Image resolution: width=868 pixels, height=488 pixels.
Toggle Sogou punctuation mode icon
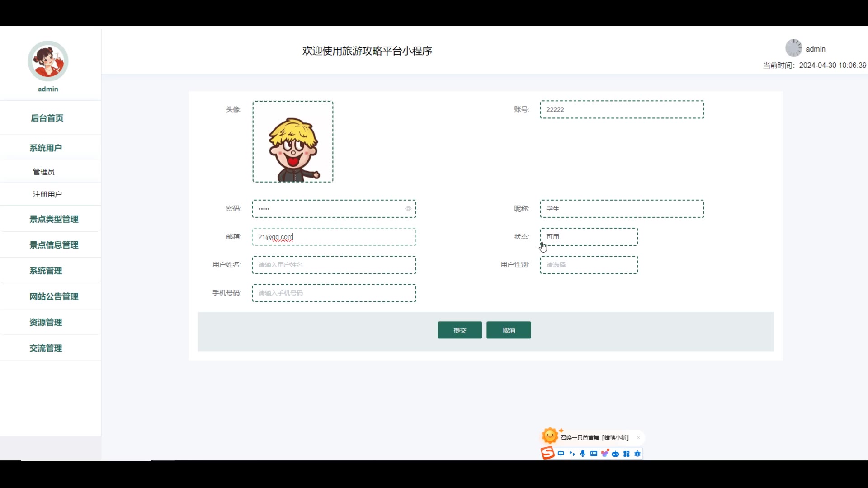point(572,454)
